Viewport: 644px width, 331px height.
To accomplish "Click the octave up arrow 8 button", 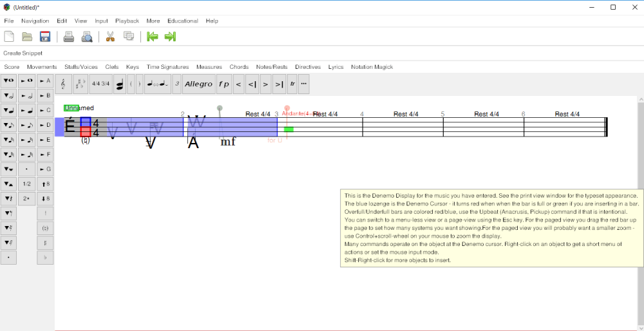I will click(x=45, y=184).
